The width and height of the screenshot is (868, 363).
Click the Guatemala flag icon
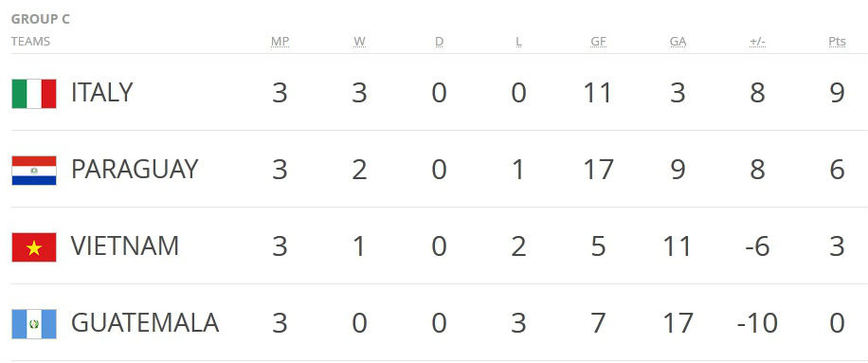[x=34, y=324]
